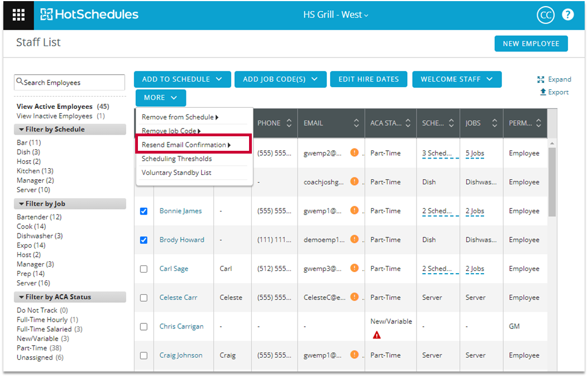Sort by the Phone column arrows
Image resolution: width=588 pixels, height=377 pixels.
click(289, 123)
